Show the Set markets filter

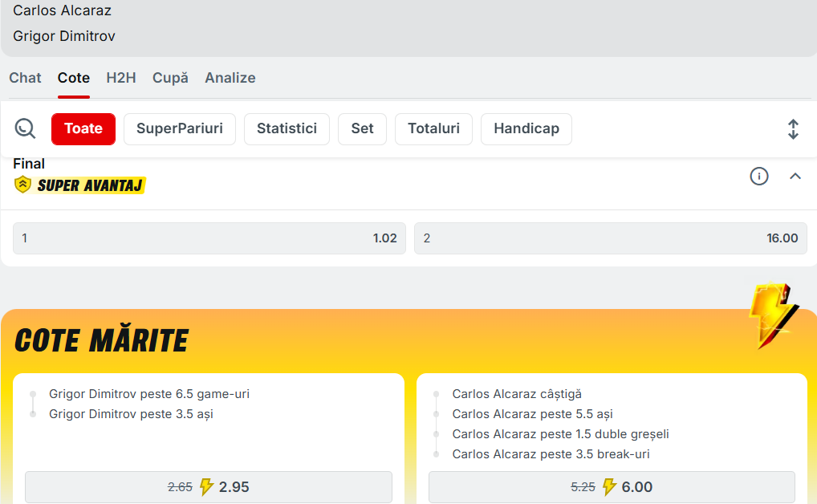362,128
